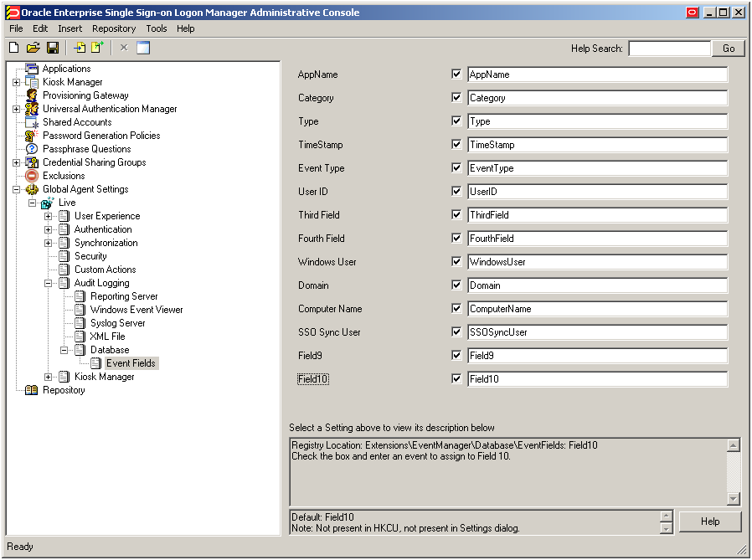This screenshot has height=560, width=752.
Task: Expand the Authentication node
Action: [x=48, y=229]
